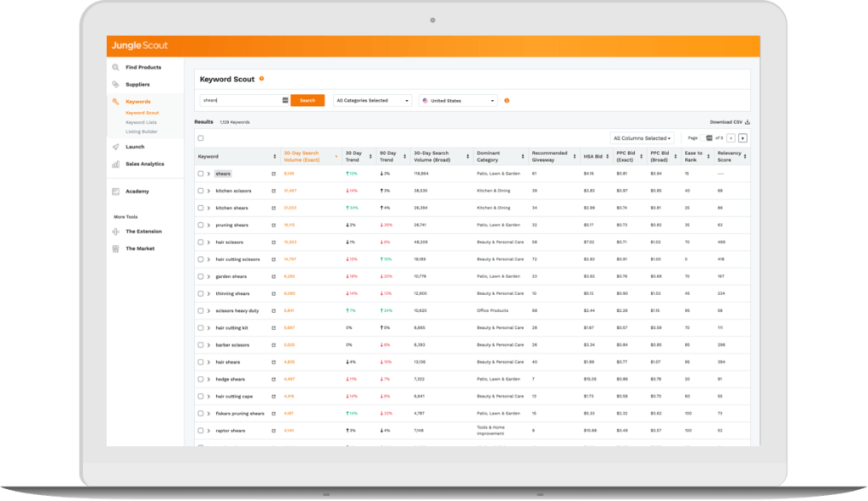Screen dimensions: 868x501
Task: Click the Academy icon in sidebar
Action: 115,192
